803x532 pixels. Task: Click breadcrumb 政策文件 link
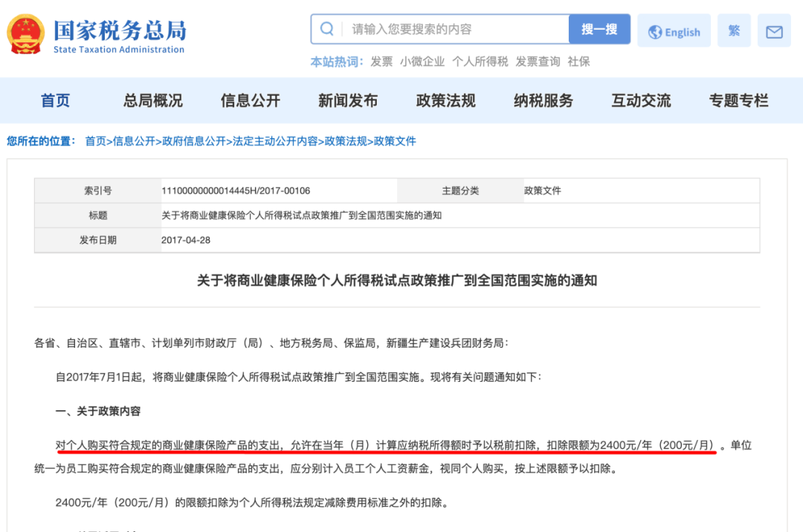click(x=395, y=141)
